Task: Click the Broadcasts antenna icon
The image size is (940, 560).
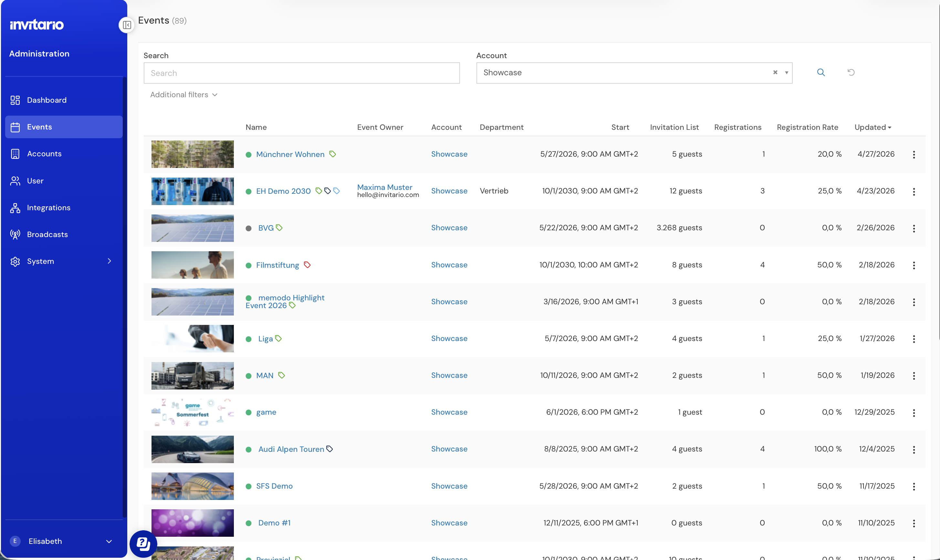Action: tap(15, 235)
